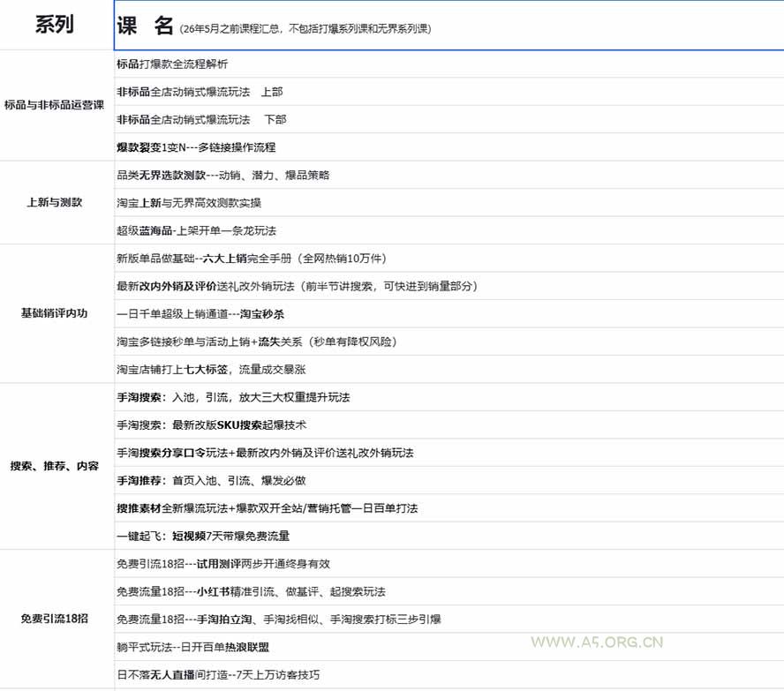Click the 免费引流18招 series cell
784x691 pixels.
pyautogui.click(x=57, y=619)
